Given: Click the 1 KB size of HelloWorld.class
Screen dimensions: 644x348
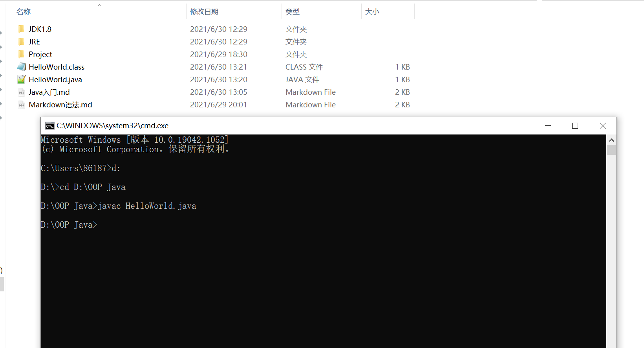Looking at the screenshot, I should (x=402, y=67).
